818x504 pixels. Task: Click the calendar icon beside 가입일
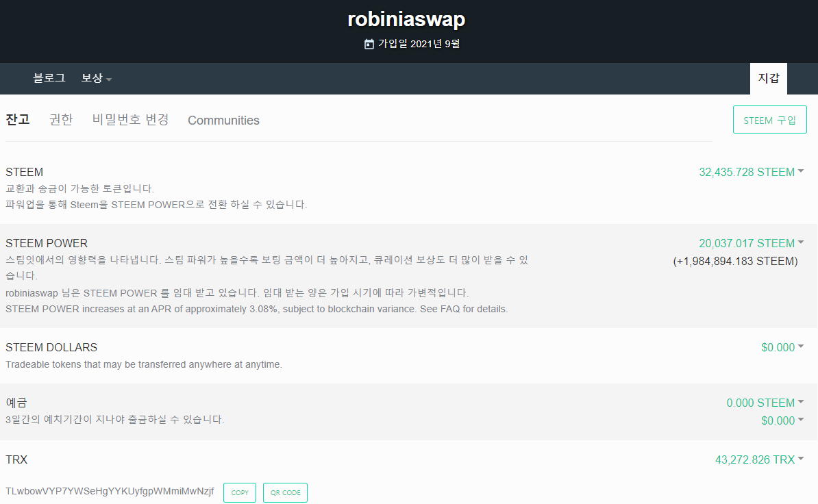pos(369,45)
